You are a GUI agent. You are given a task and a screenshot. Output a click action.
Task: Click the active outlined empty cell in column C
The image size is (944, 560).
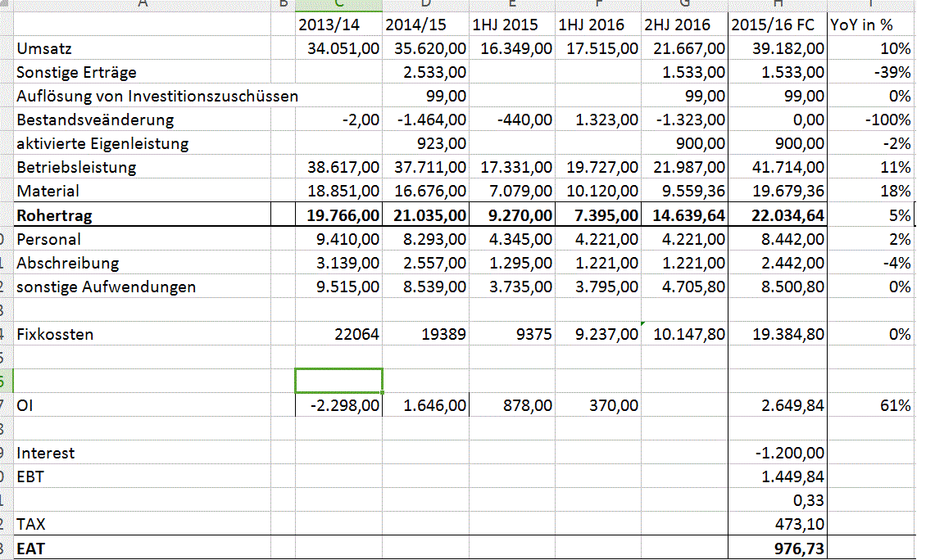(x=338, y=381)
